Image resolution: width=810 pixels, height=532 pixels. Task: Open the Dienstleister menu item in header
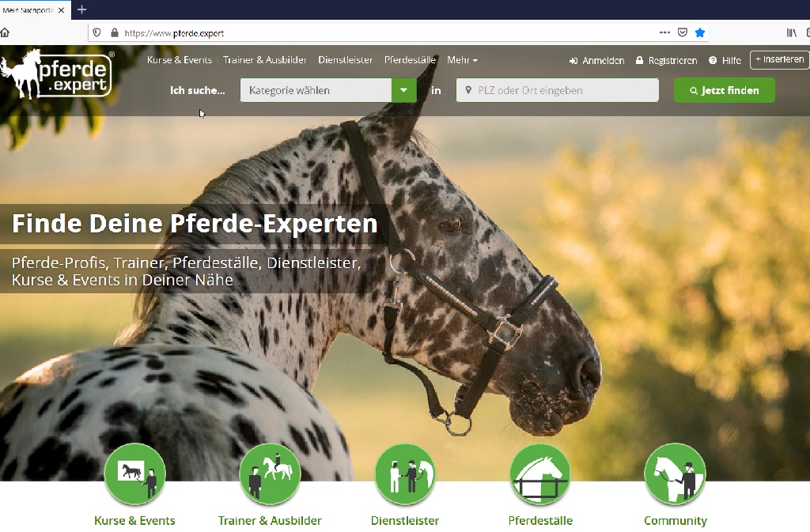345,60
